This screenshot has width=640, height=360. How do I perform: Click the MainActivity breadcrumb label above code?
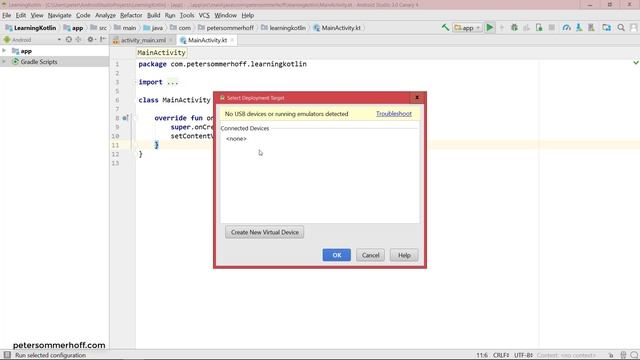pos(162,53)
